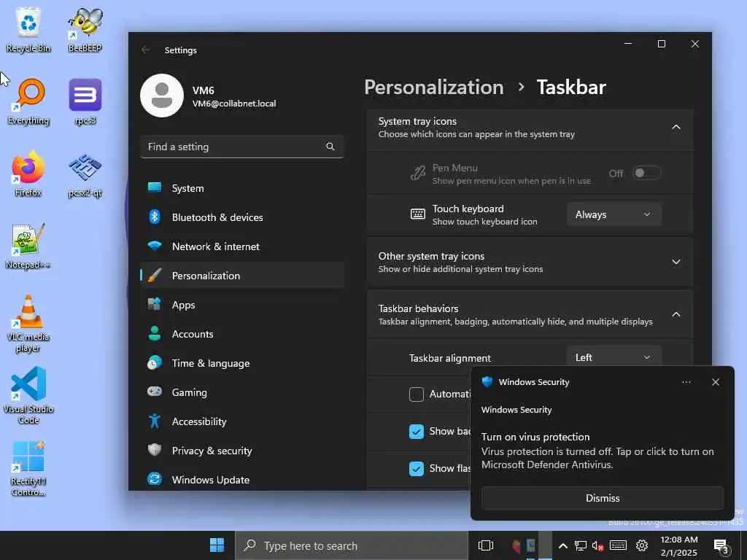This screenshot has height=560, width=747.
Task: Open touch keyboard from system tray
Action: click(618, 545)
